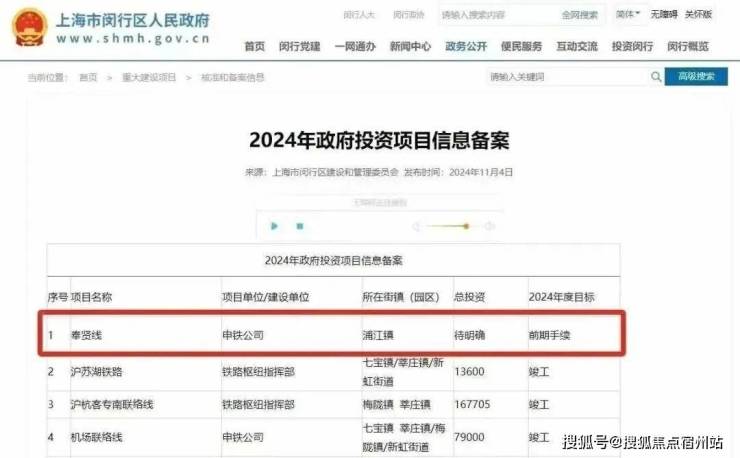Click the table cell 奉贤线
740x458 pixels.
(86, 335)
